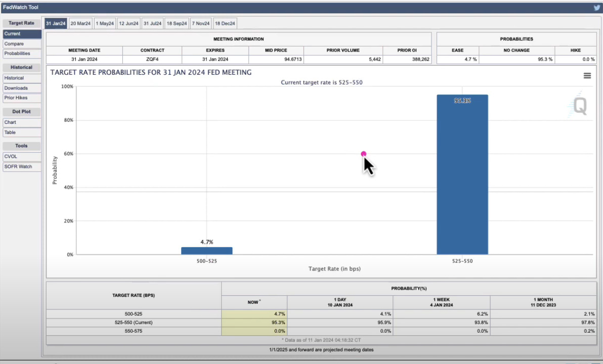Click the 1 month value 2.1%
The width and height of the screenshot is (603, 364).
click(589, 314)
